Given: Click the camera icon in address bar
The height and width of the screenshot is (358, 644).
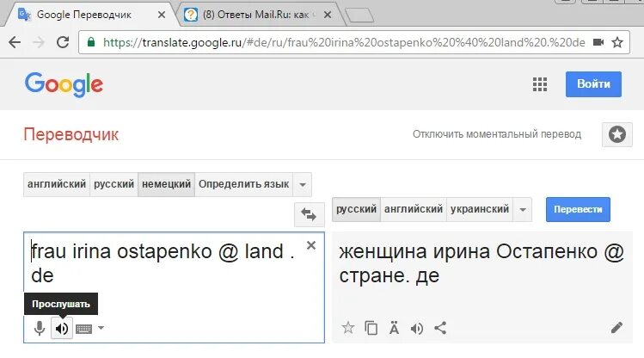Looking at the screenshot, I should click(598, 42).
